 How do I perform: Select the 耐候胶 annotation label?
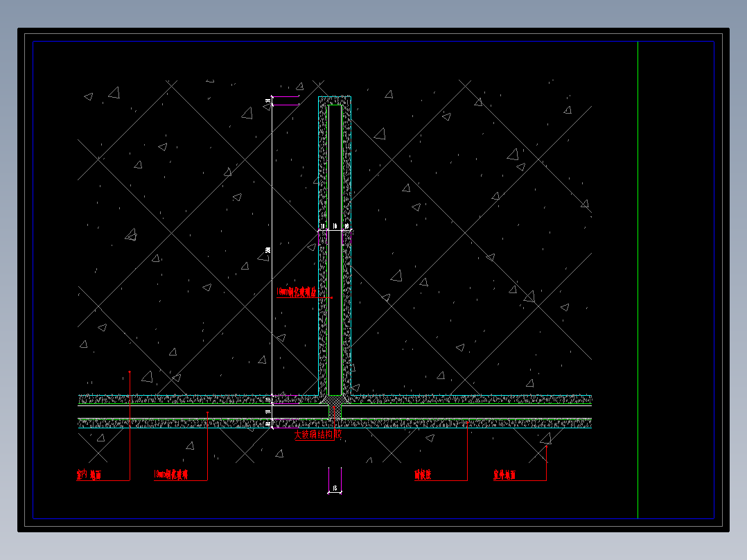coord(423,474)
